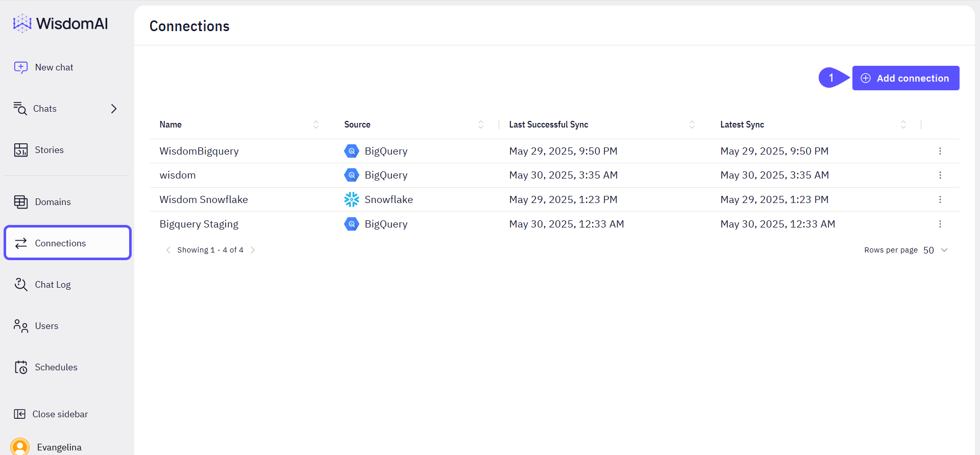
Task: Open the three-dot menu for wisdom connection
Action: click(x=940, y=175)
